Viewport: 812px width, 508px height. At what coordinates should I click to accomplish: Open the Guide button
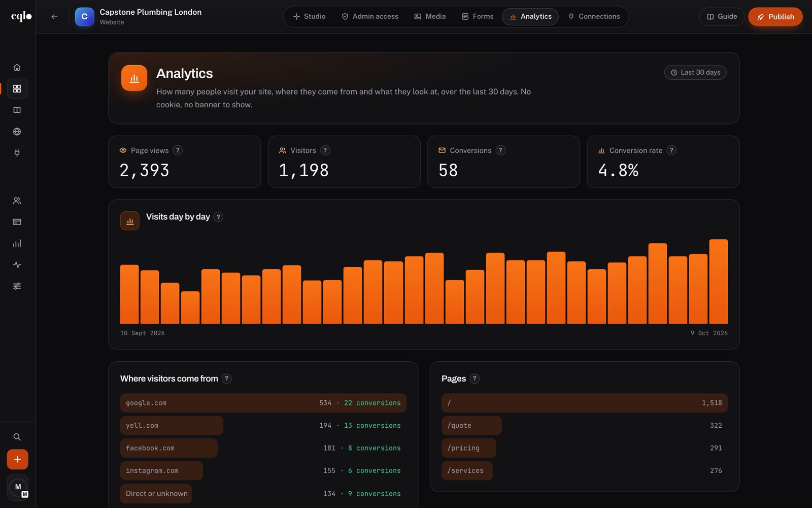pyautogui.click(x=722, y=17)
